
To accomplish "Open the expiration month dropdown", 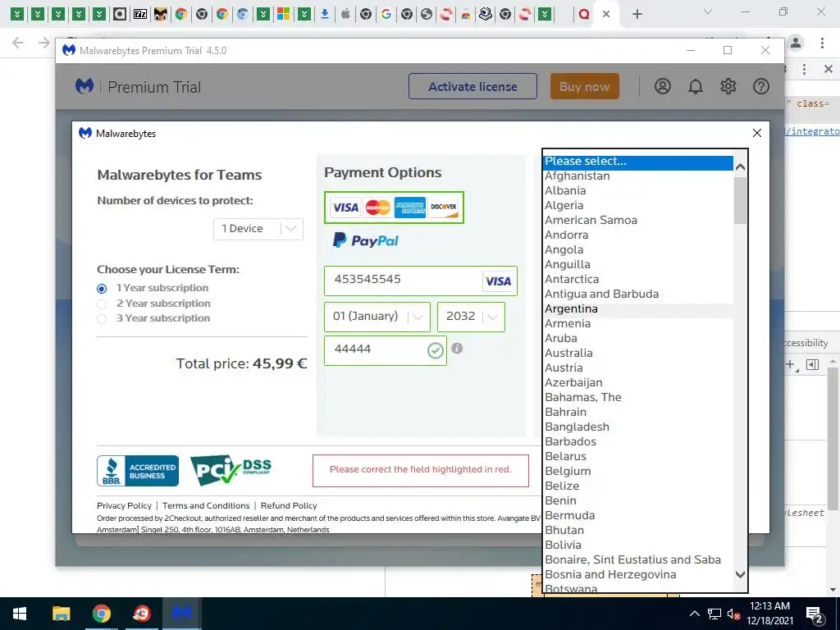I will 377,317.
